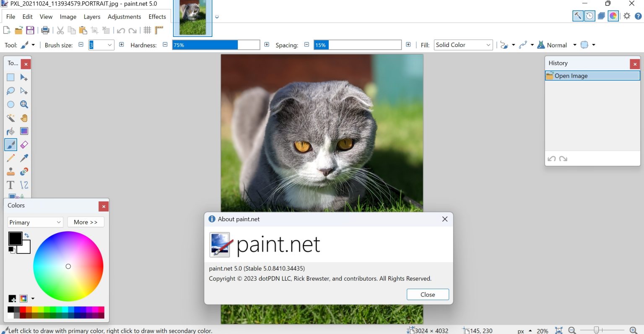Select the Paint Bucket tool
The width and height of the screenshot is (644, 334).
[11, 131]
